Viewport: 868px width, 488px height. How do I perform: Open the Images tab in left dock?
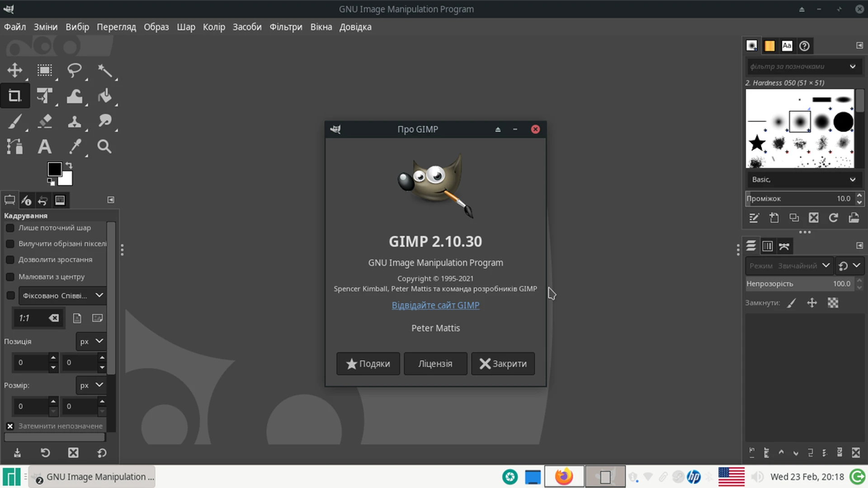tap(60, 200)
